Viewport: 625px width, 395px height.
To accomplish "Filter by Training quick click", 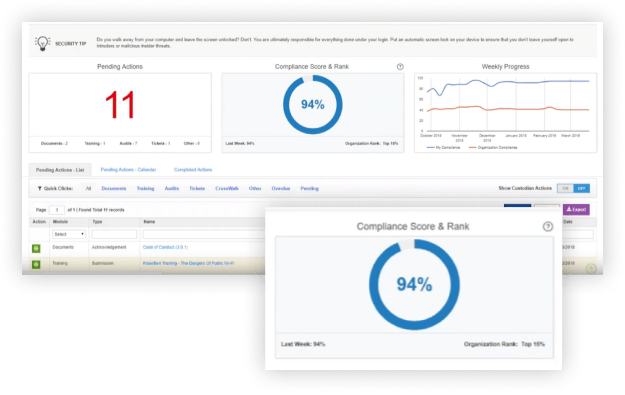I will tap(145, 188).
